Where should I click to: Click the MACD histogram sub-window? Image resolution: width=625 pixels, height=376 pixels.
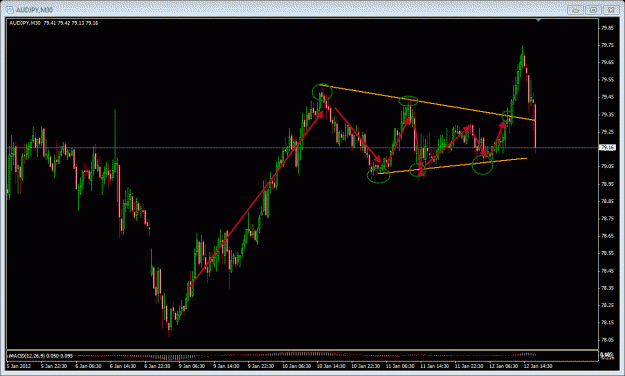pyautogui.click(x=303, y=356)
